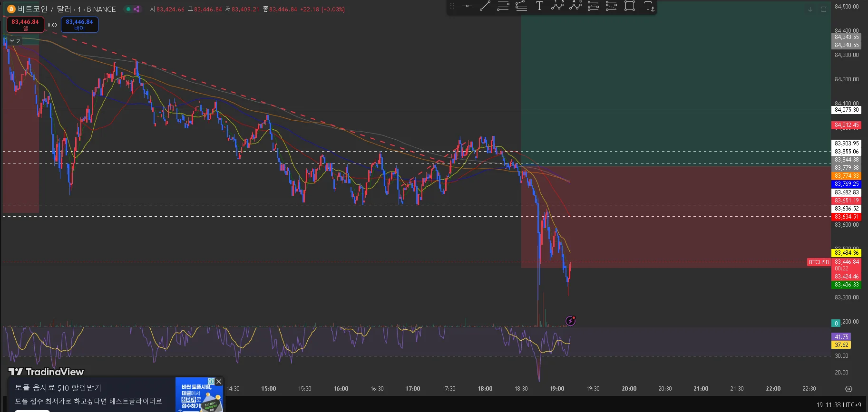868x412 pixels.
Task: Select the rectangle drawing tool
Action: 630,6
